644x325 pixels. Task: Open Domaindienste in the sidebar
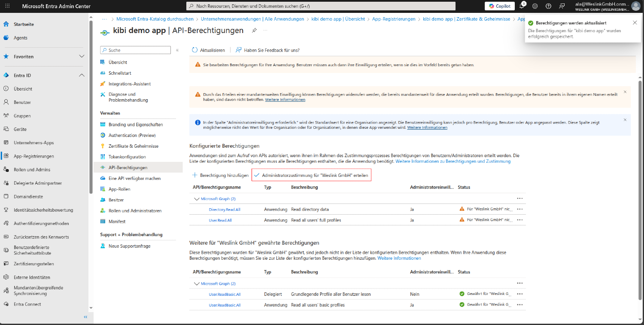28,197
